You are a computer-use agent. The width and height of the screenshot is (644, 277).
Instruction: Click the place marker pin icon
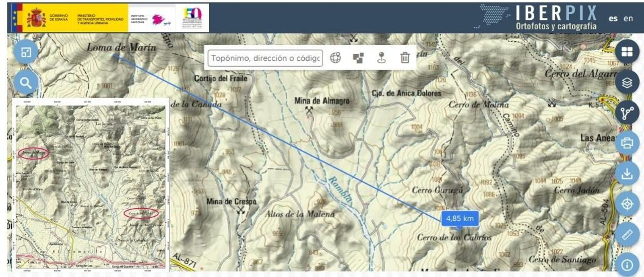pos(381,58)
